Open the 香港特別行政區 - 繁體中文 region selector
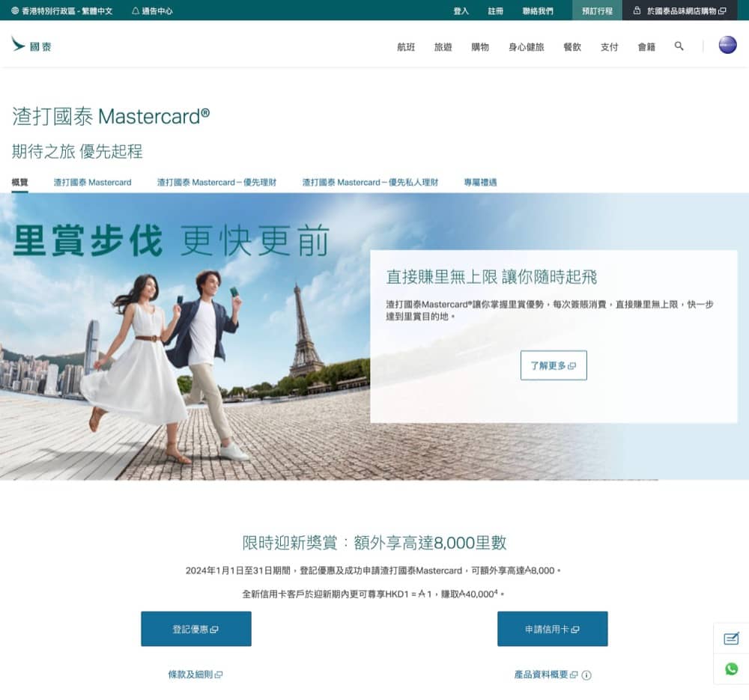749x700 pixels. tap(56, 10)
